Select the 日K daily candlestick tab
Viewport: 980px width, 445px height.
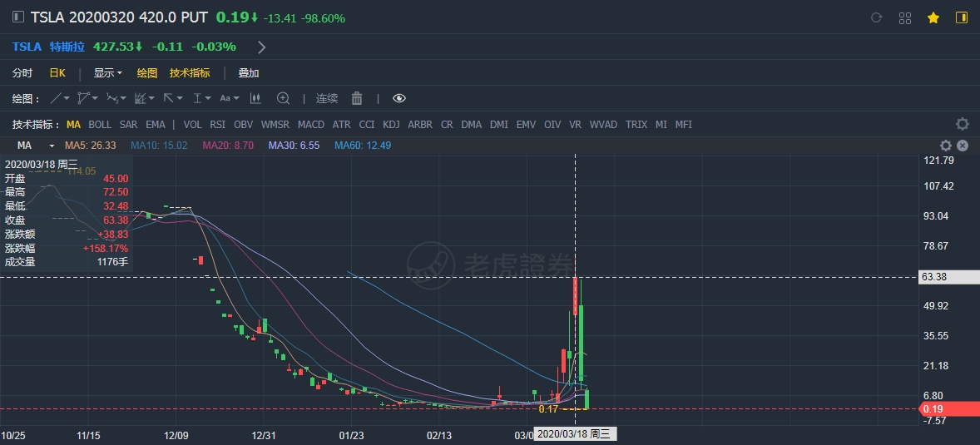[x=57, y=73]
